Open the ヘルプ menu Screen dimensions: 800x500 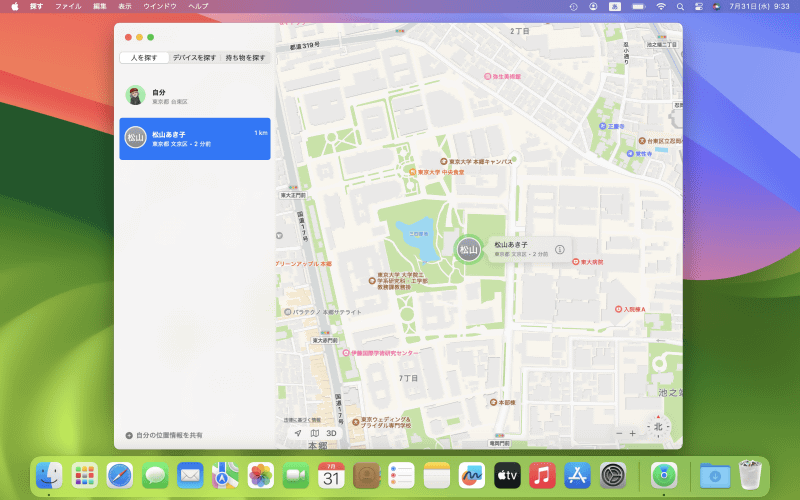(198, 6)
